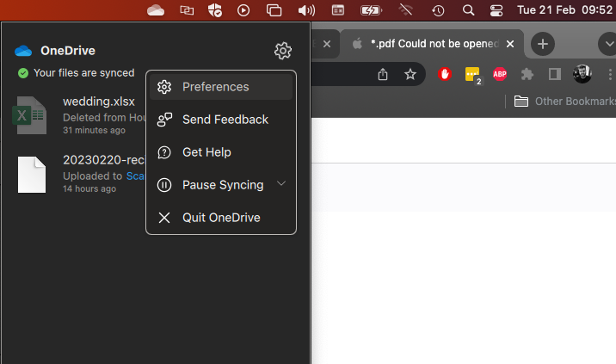Open a new Chrome tab
Viewport: 616px width, 364px height.
542,44
